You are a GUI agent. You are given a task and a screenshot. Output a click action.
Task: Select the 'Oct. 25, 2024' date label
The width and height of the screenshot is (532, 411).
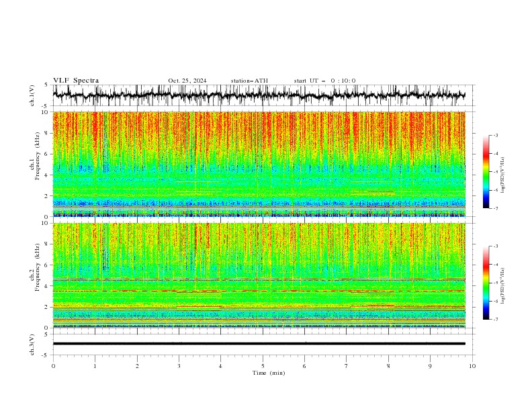click(187, 81)
